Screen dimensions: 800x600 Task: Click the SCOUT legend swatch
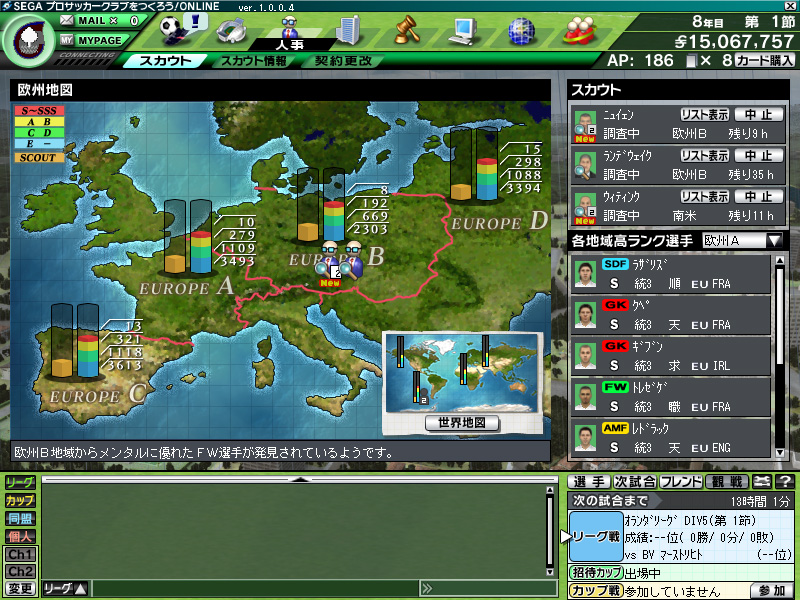pyautogui.click(x=39, y=158)
